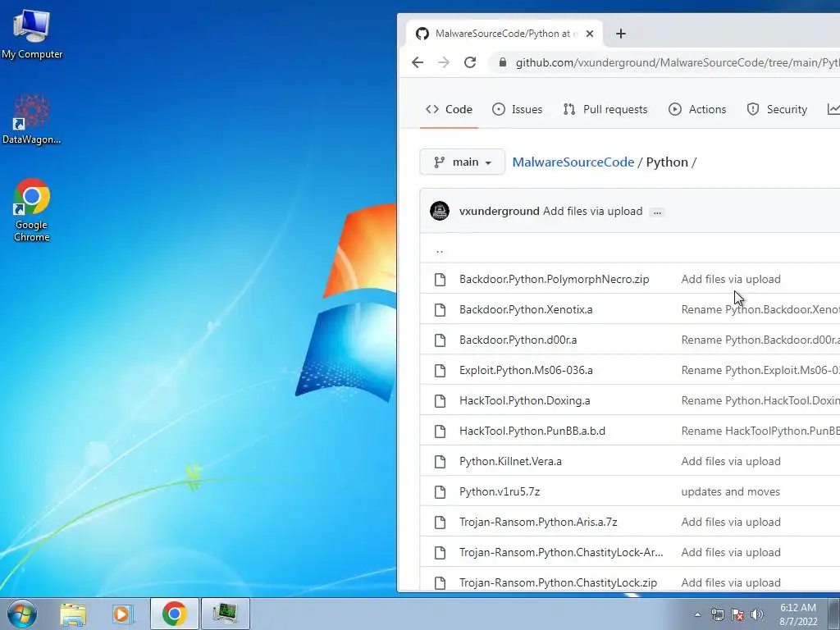This screenshot has height=630, width=840.
Task: Open the green monitor app in the taskbar
Action: point(225,614)
